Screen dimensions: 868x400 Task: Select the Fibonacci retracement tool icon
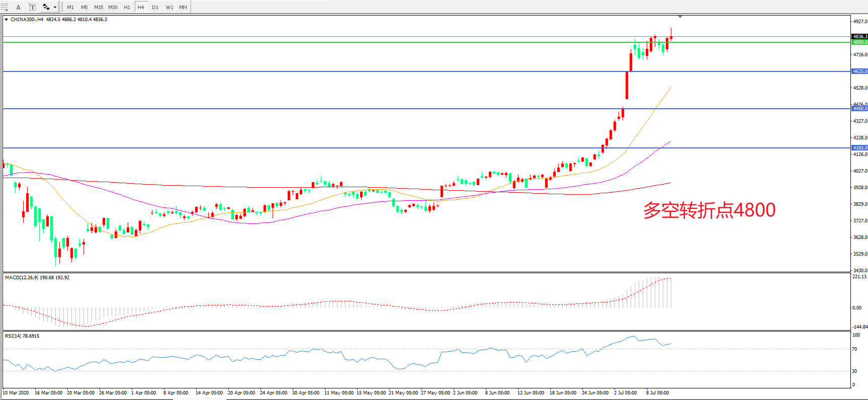5,7
